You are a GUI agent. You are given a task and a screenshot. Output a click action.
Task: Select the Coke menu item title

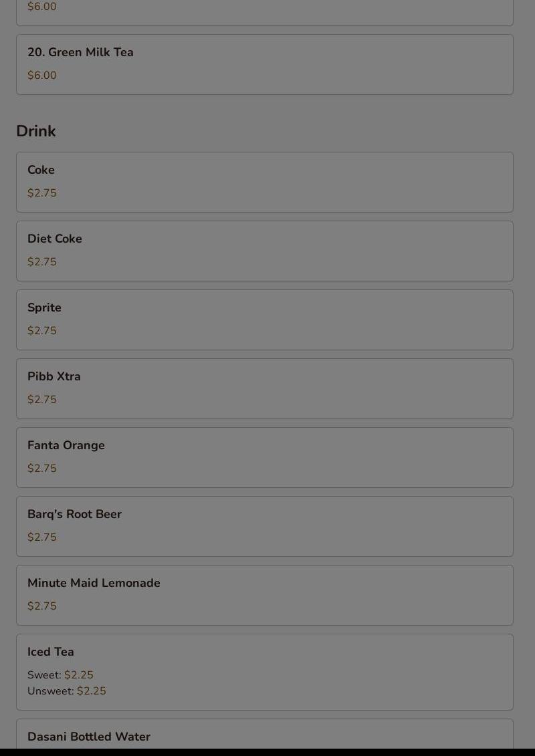(41, 170)
